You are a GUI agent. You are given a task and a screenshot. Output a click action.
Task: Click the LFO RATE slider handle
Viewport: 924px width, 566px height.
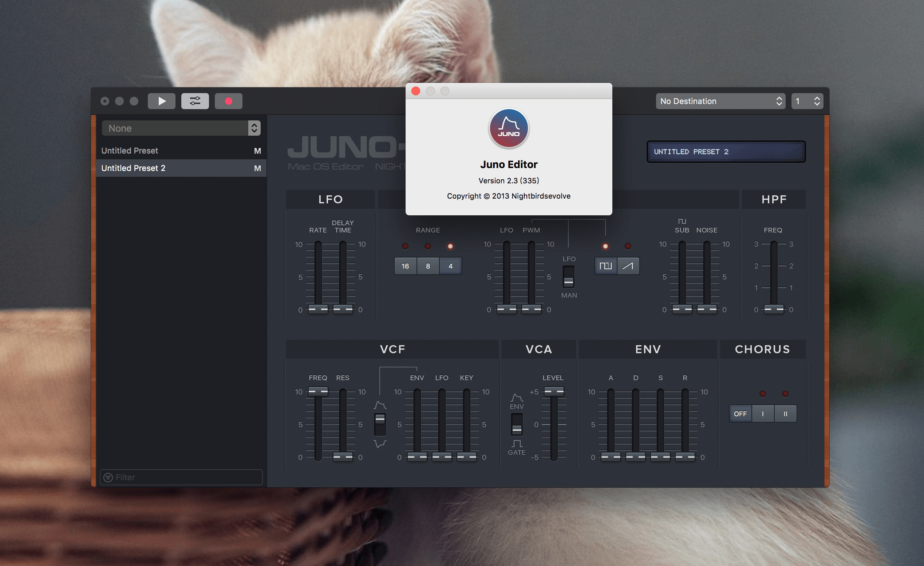tap(318, 310)
